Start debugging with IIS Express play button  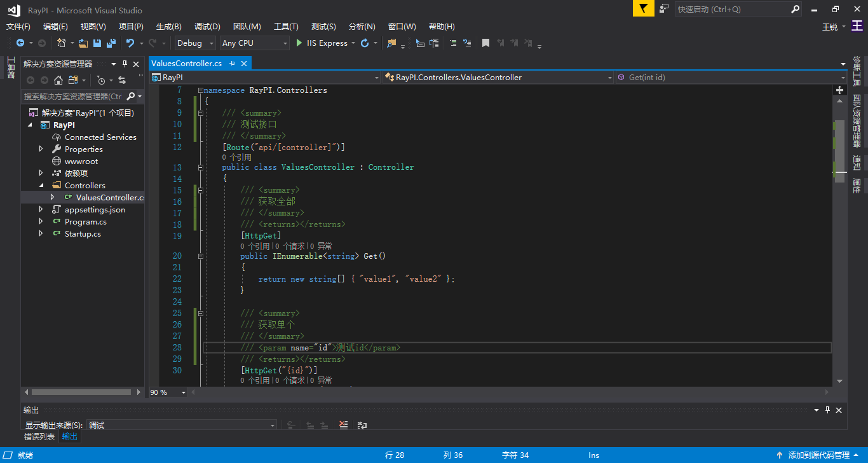pyautogui.click(x=300, y=43)
